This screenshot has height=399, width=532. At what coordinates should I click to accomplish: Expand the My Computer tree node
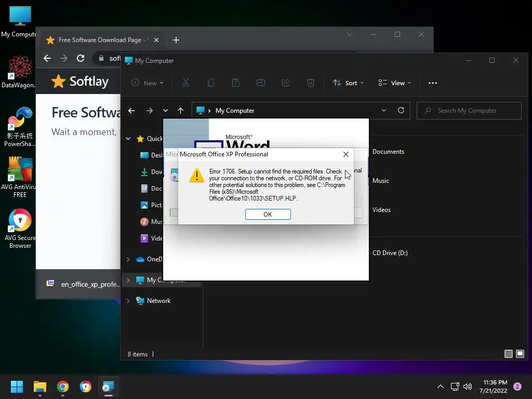[128, 280]
